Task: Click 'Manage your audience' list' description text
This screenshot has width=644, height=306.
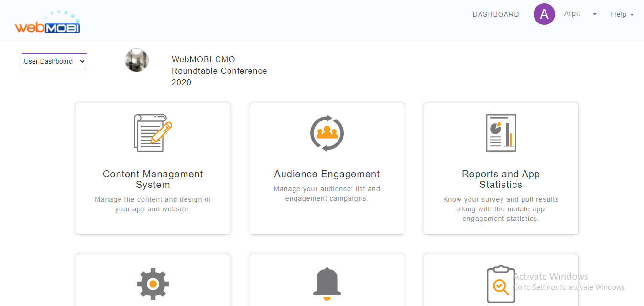Action: point(327,194)
